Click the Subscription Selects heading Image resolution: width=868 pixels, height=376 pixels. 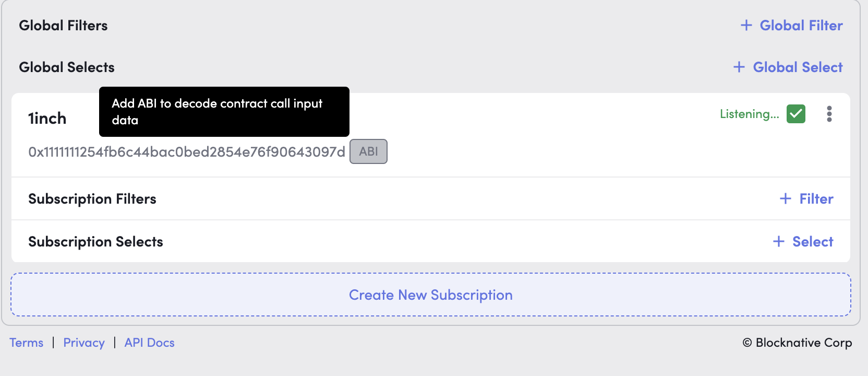95,242
